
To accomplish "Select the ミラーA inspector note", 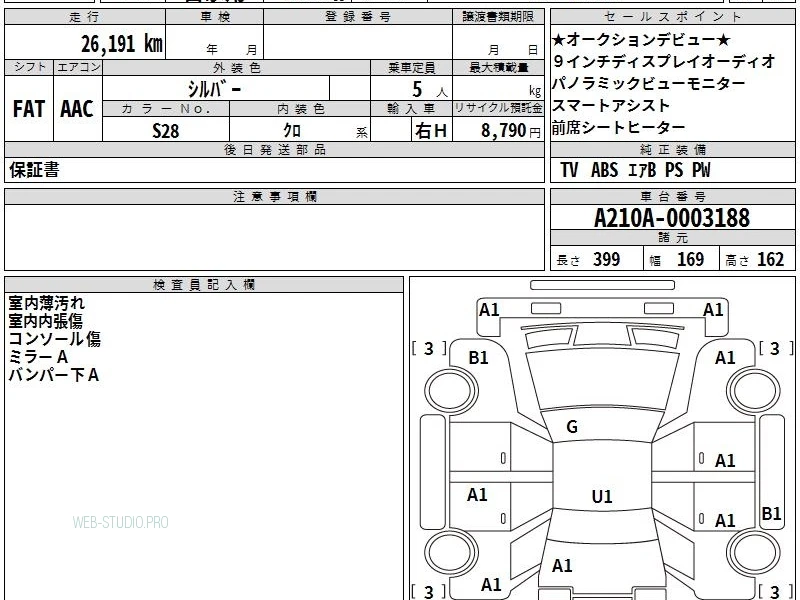I will [x=38, y=357].
